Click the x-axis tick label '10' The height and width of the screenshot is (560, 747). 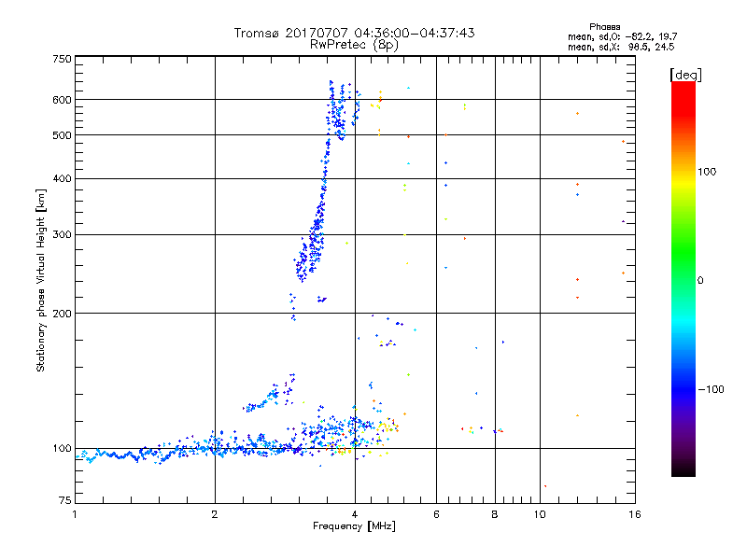[540, 514]
